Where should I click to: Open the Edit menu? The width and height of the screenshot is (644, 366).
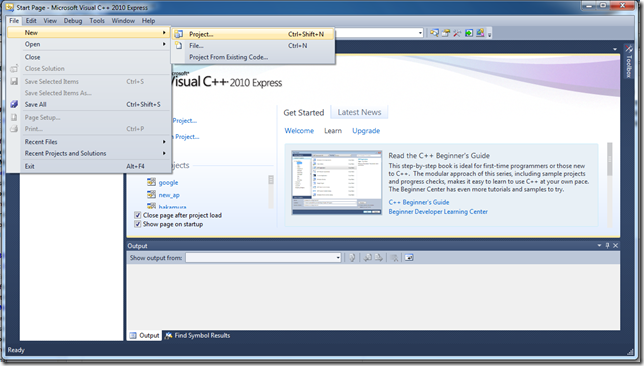click(x=31, y=21)
